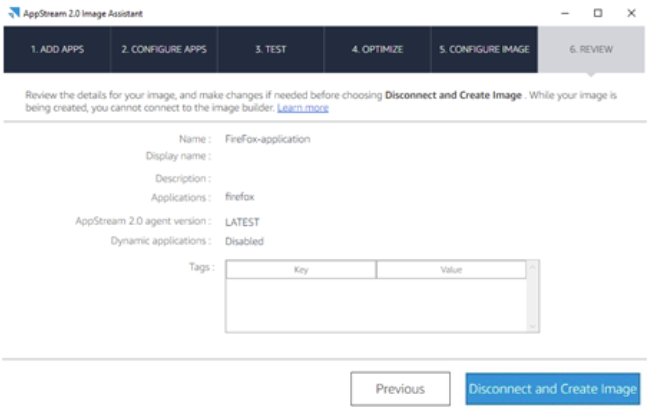This screenshot has width=647, height=410.
Task: Click the Key column header in Tags
Action: [x=301, y=270]
